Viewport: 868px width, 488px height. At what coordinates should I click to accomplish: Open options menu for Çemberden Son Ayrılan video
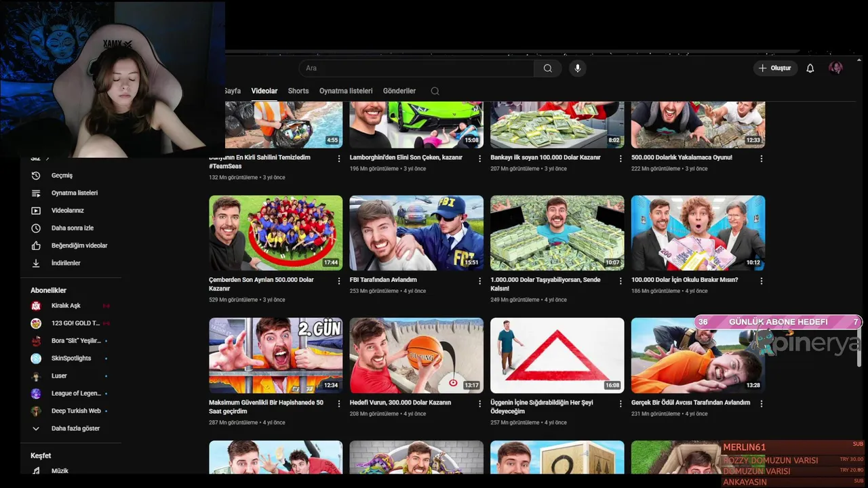339,281
